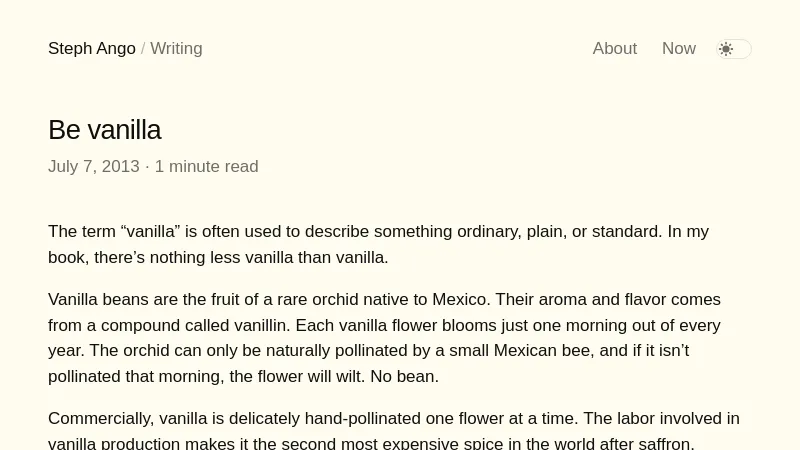Click the word "saffron" in the text

click(x=662, y=444)
